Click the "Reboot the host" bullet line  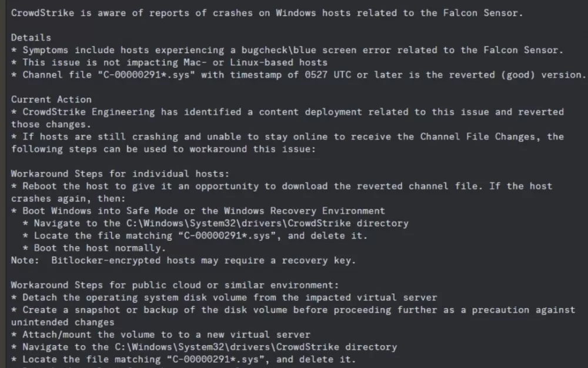(282, 186)
